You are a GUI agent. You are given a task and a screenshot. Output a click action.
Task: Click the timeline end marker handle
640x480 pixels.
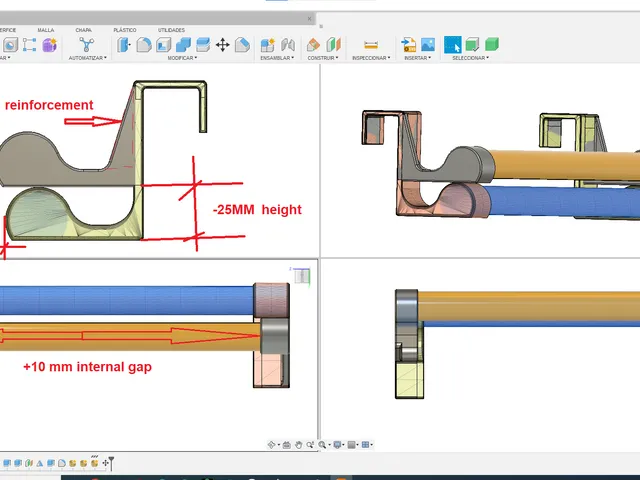111,463
